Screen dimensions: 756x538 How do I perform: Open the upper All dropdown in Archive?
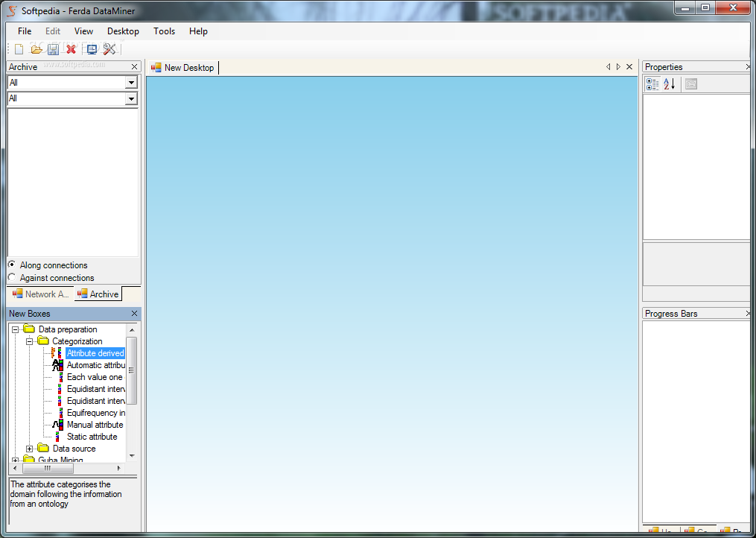[131, 83]
